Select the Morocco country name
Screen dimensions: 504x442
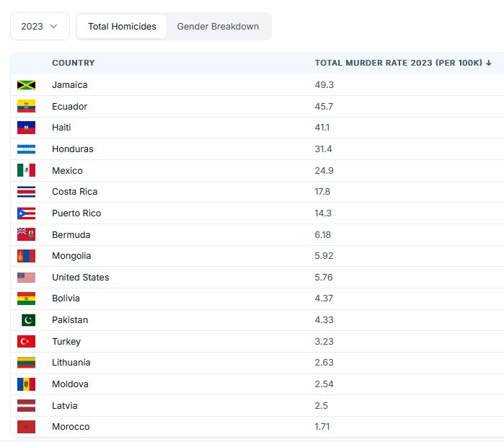(x=71, y=427)
